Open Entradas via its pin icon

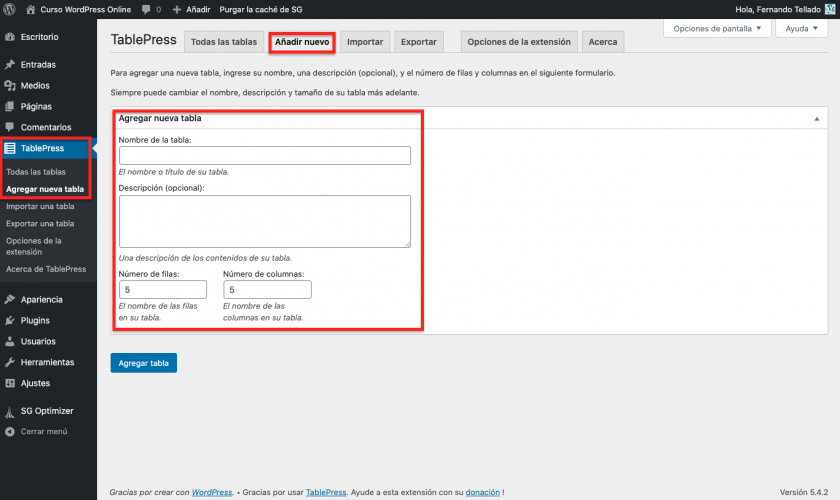(10, 65)
